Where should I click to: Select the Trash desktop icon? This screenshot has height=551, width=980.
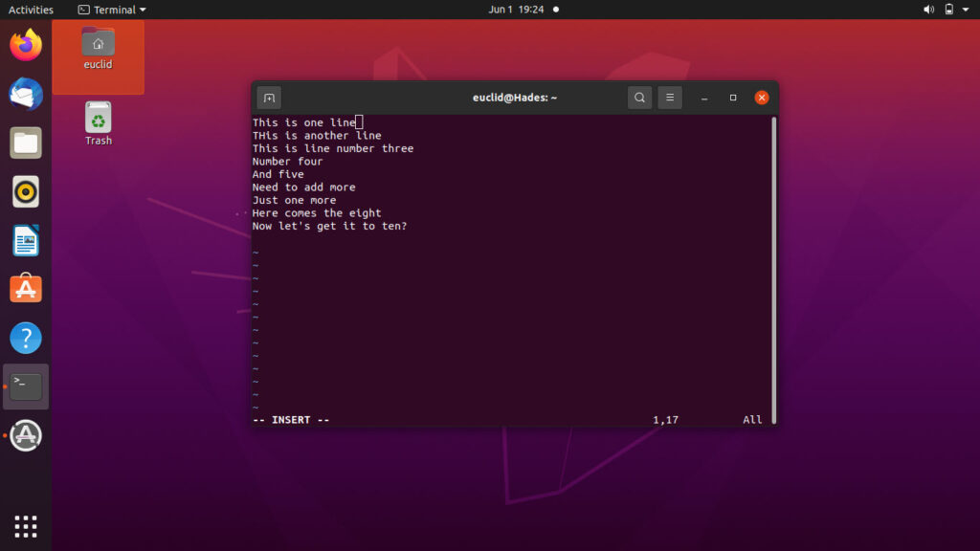pyautogui.click(x=98, y=123)
